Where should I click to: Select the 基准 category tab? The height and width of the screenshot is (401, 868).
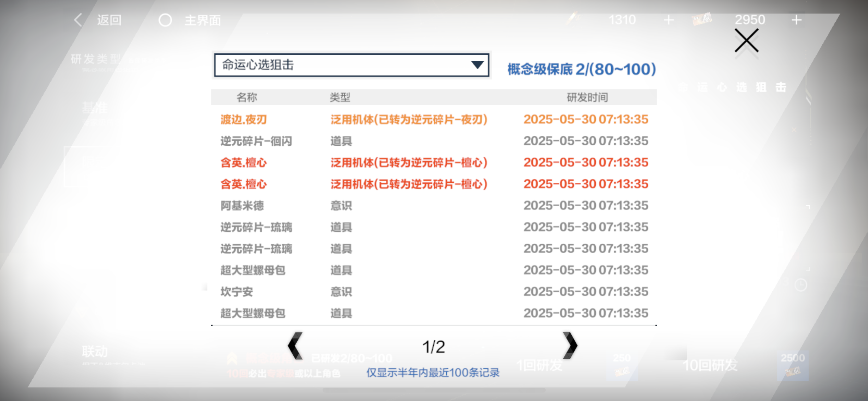(x=95, y=108)
